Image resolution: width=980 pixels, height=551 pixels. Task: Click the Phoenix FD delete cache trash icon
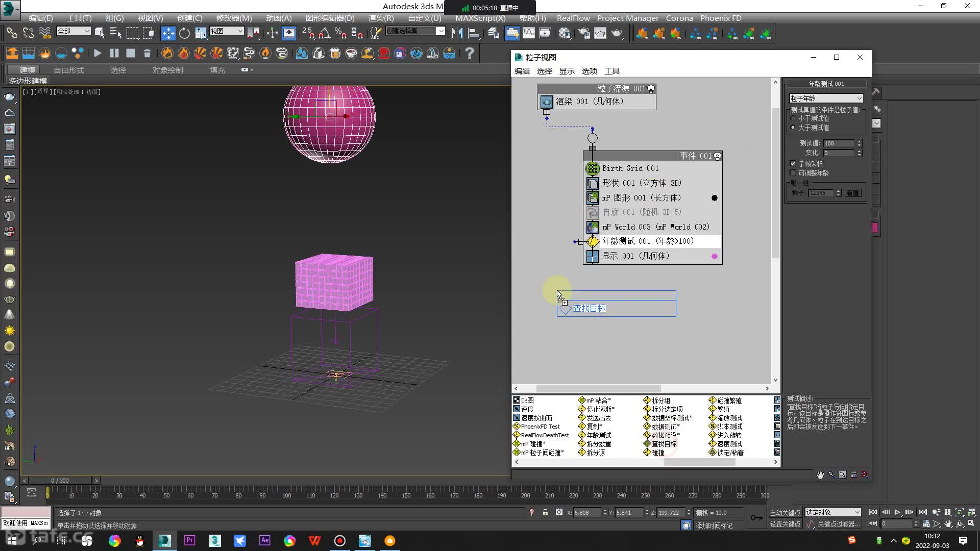point(147,53)
